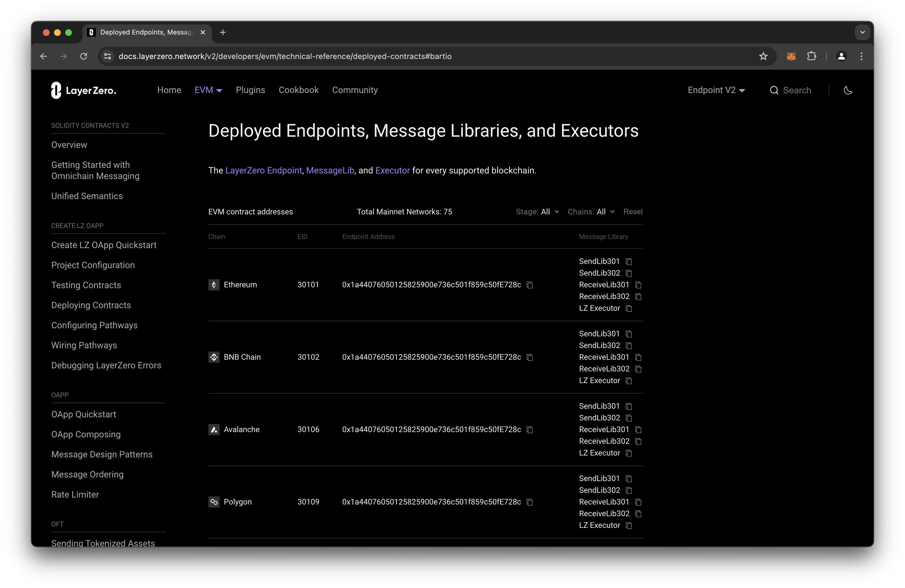
Task: Copy the Avalanche endpoint address
Action: pos(530,430)
